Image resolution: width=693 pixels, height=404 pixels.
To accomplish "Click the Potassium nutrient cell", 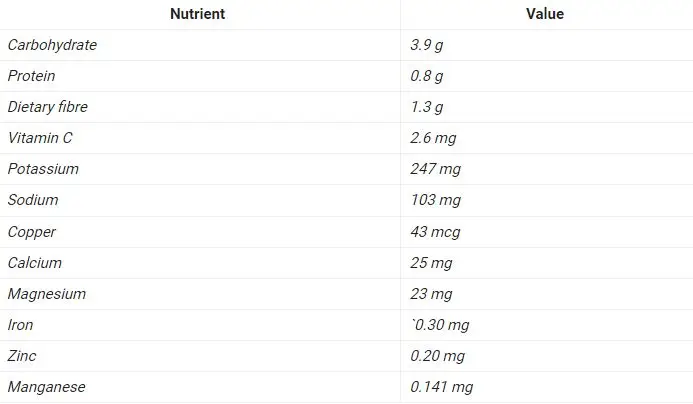I will (x=43, y=169).
